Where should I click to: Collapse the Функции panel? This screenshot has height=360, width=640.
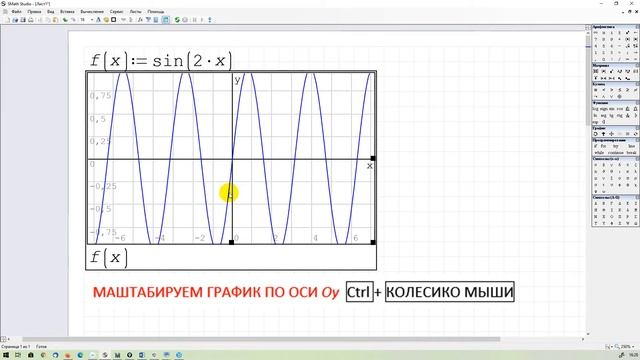tap(638, 102)
